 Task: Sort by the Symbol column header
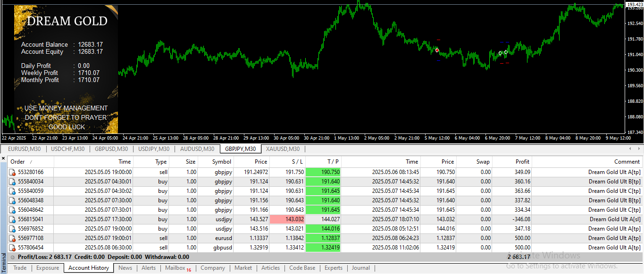[x=216, y=162]
